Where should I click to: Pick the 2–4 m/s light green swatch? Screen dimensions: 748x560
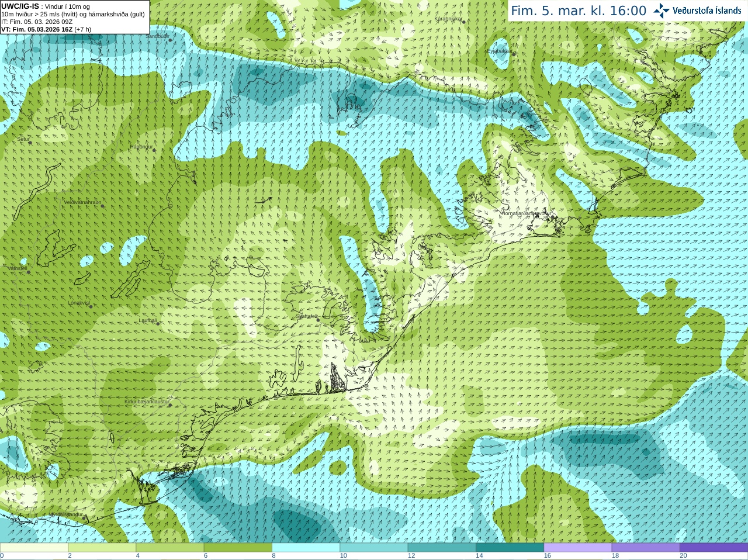coord(102,548)
